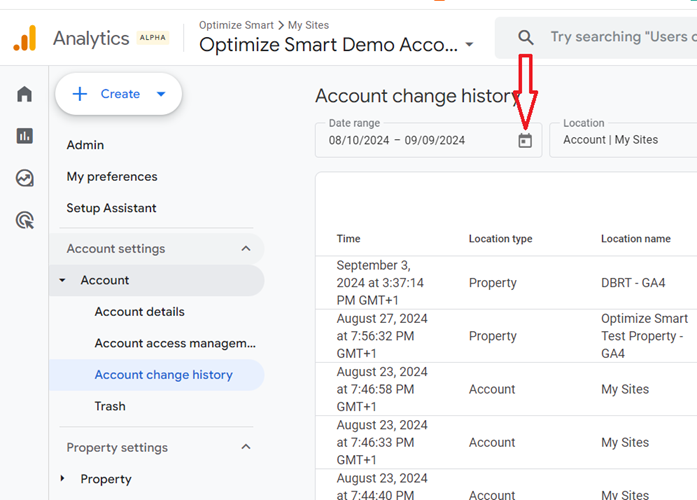Click Optimize Smart Test Property - GA4
Viewport: 697px width, 500px height.
tap(644, 336)
